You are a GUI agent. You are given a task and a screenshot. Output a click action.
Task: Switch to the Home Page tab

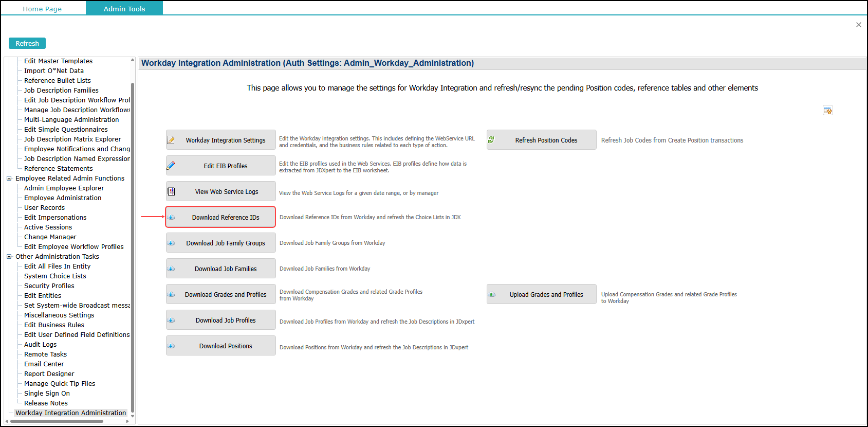(x=42, y=9)
